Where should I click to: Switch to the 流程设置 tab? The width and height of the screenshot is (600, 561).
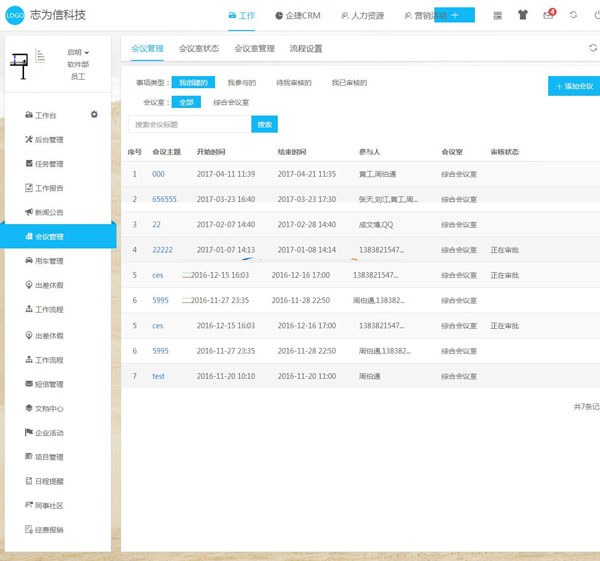305,48
